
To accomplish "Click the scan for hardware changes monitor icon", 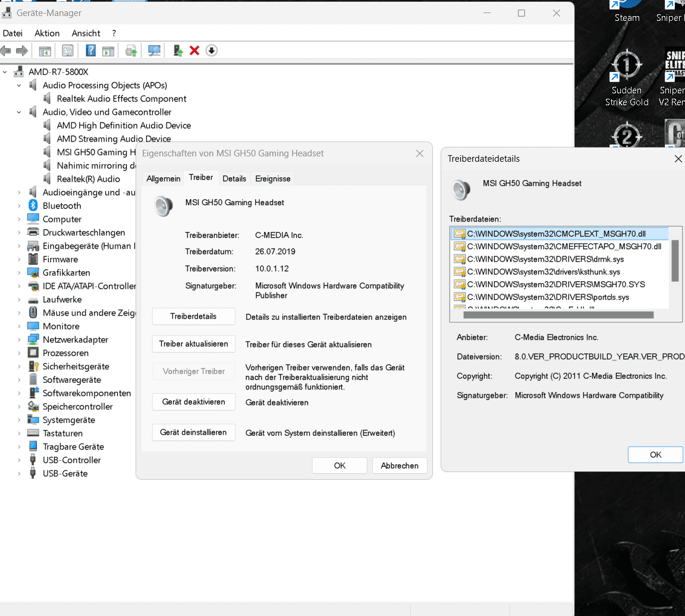I will (x=154, y=51).
